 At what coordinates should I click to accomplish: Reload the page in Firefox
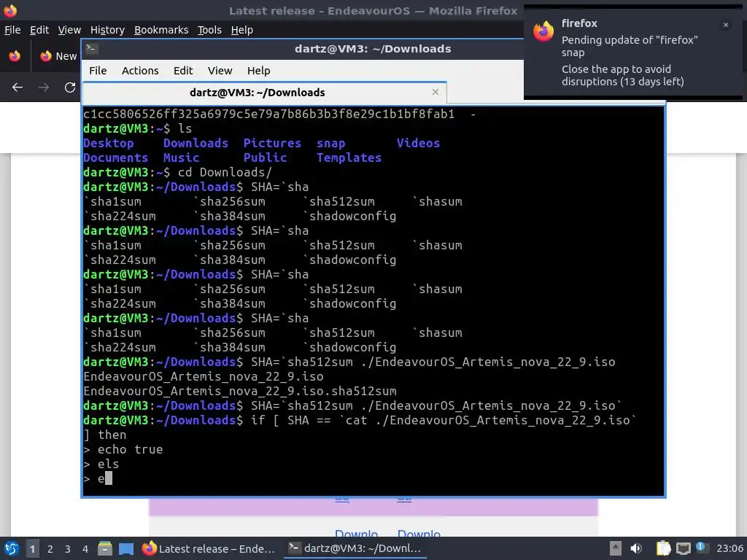coord(70,87)
